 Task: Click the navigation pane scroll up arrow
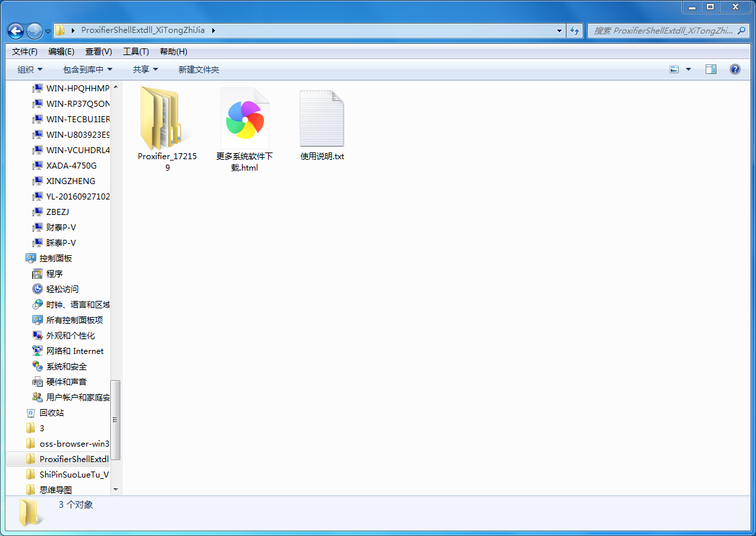coord(116,87)
